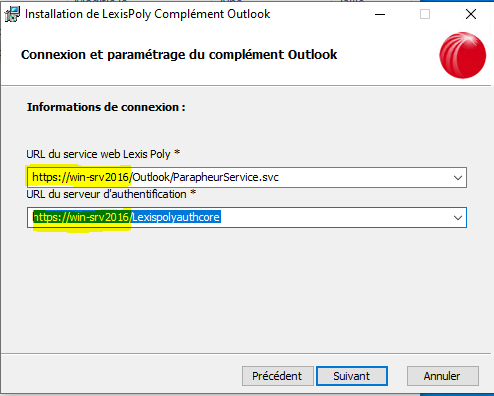Viewport: 494px width, 396px height.
Task: Minimize the installer window
Action: pos(380,14)
